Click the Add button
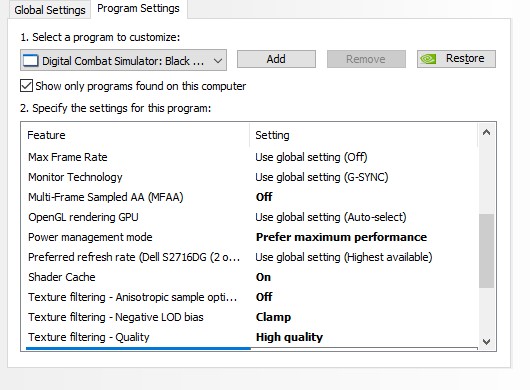 (276, 59)
